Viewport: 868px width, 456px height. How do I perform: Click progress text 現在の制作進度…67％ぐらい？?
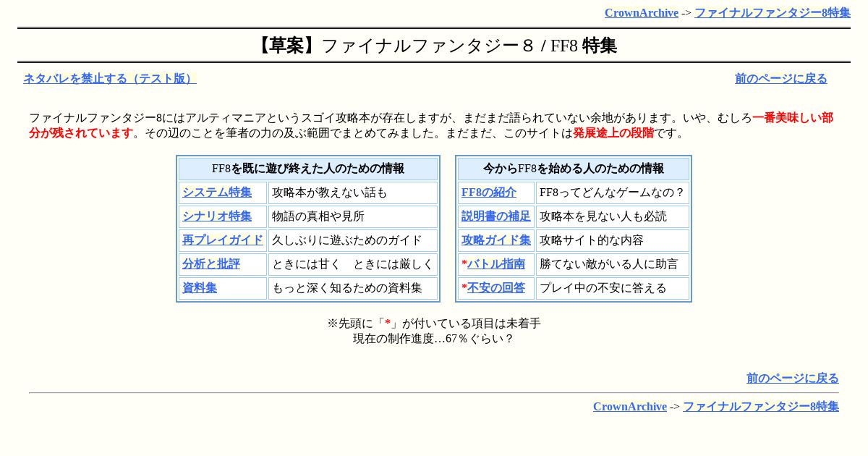434,339
